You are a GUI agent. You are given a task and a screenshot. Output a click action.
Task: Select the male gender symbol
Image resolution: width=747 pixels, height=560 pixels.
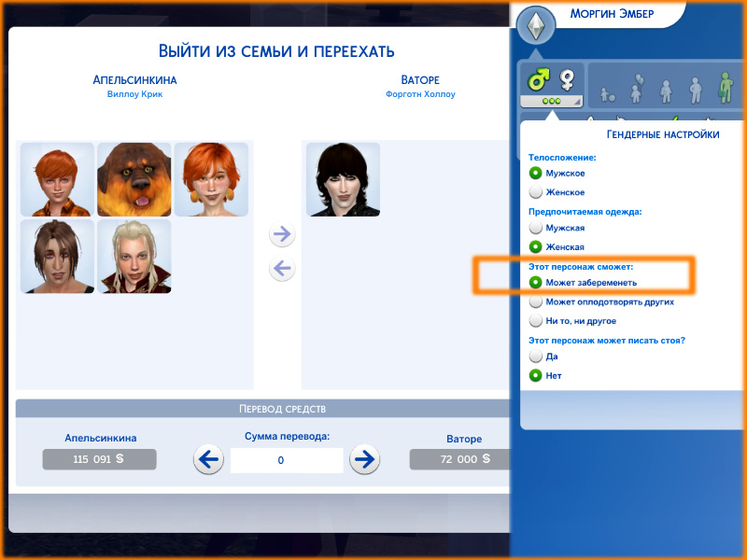point(539,79)
